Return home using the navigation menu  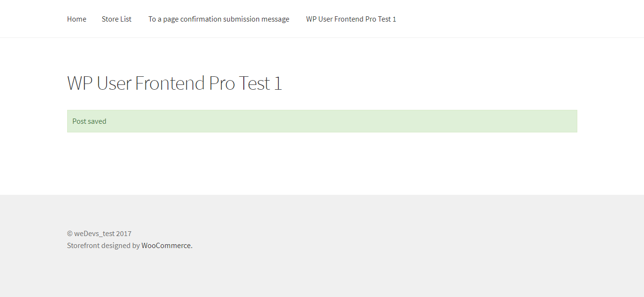coord(76,19)
